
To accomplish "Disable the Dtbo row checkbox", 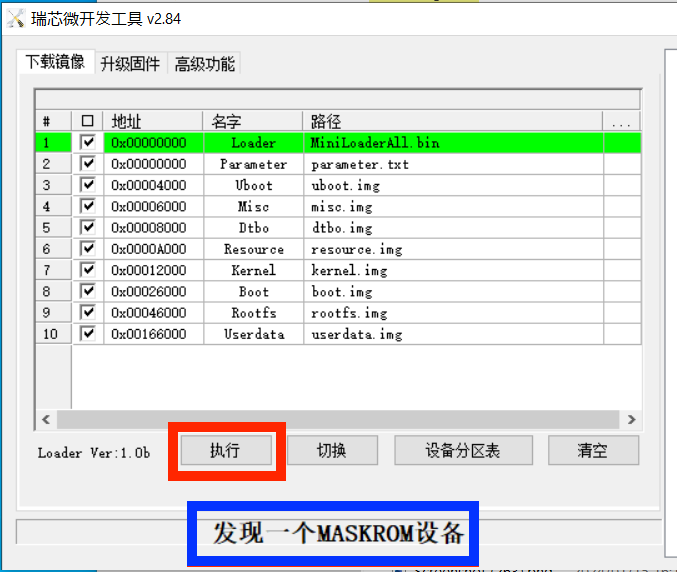I will coord(88,227).
